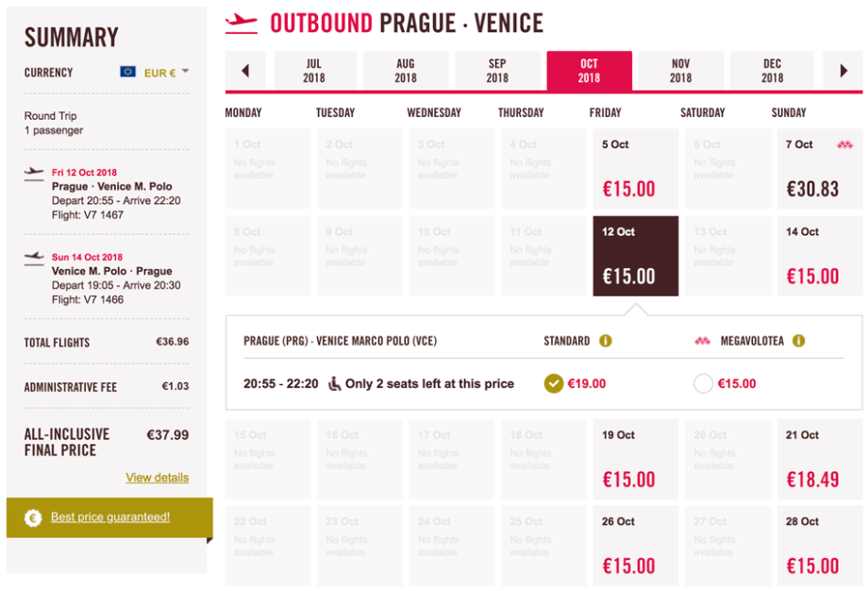868x591 pixels.
Task: Click the outbound airplane icon in the header
Action: click(x=242, y=23)
